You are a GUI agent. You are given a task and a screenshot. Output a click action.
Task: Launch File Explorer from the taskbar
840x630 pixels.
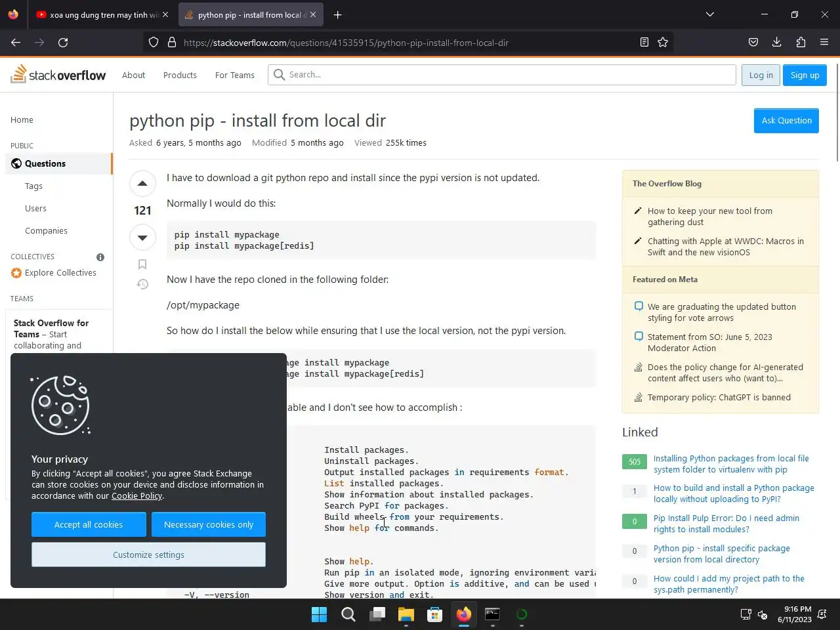[406, 614]
